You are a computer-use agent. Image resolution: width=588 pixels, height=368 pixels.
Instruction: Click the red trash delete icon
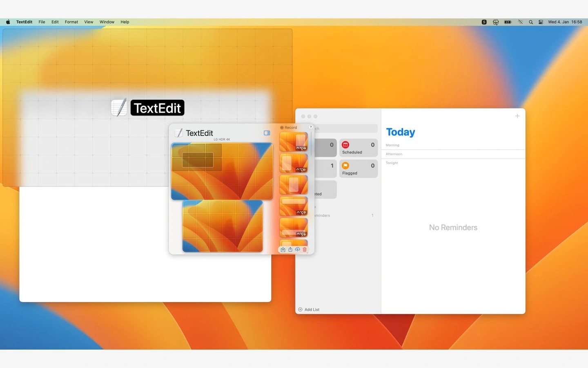tap(305, 249)
